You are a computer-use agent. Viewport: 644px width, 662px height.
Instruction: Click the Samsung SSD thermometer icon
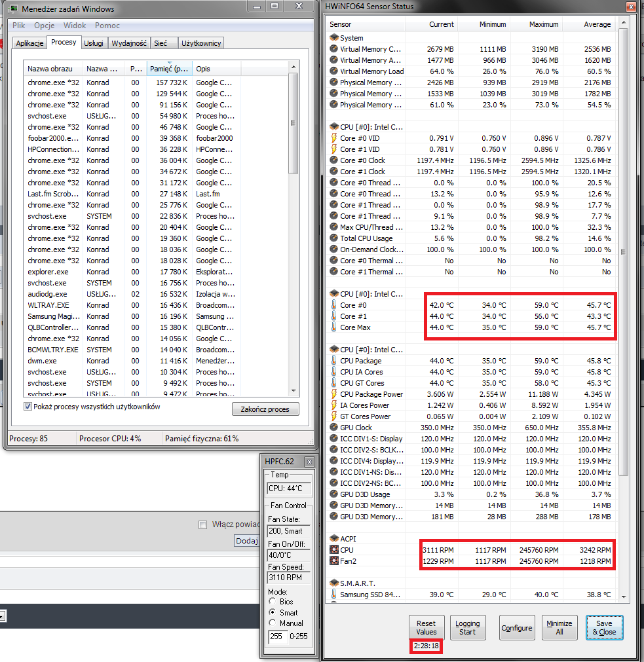pyautogui.click(x=334, y=595)
